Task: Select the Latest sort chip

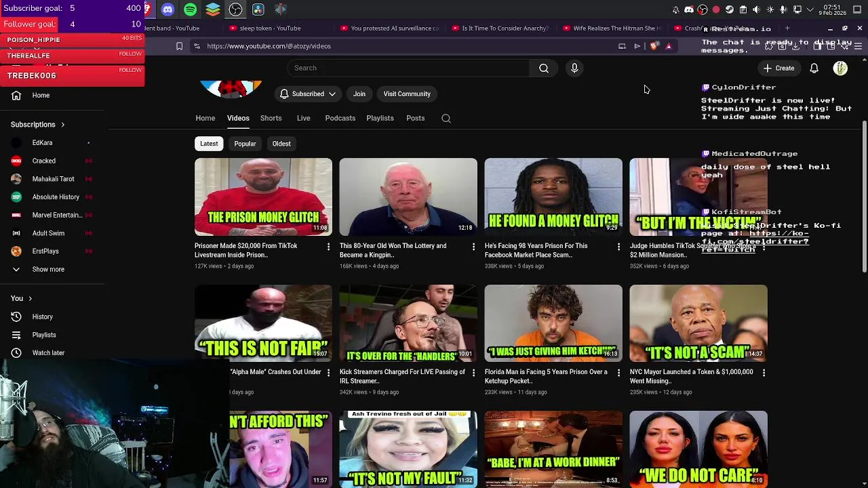Action: click(209, 144)
